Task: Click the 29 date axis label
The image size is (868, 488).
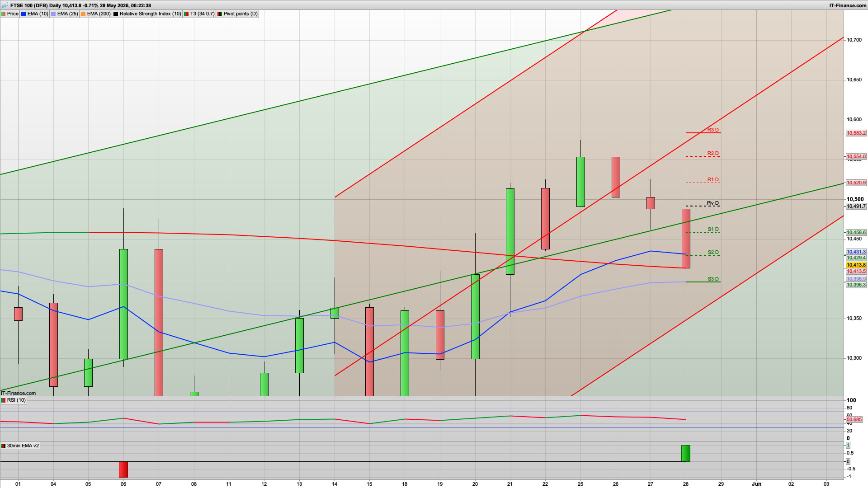Action: [721, 484]
